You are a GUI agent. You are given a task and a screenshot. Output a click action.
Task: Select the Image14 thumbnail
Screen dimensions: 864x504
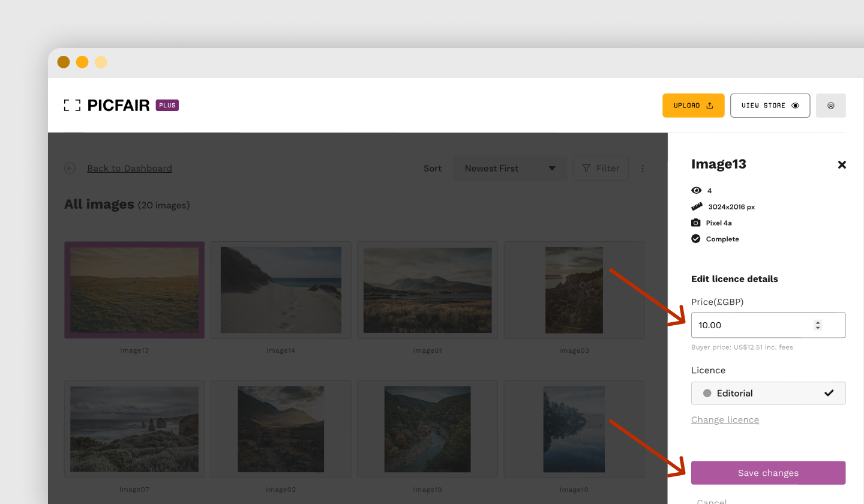(281, 290)
